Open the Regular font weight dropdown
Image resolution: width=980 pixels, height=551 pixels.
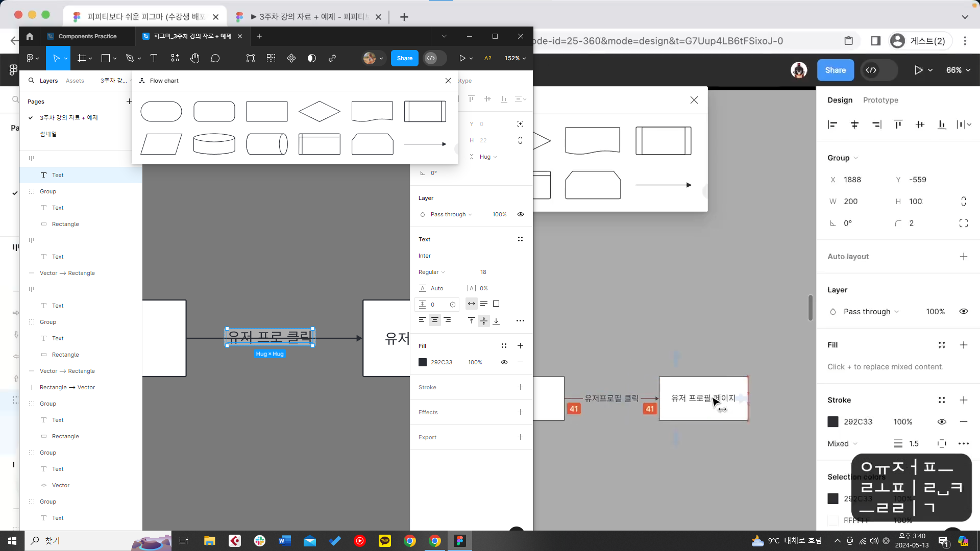(432, 272)
